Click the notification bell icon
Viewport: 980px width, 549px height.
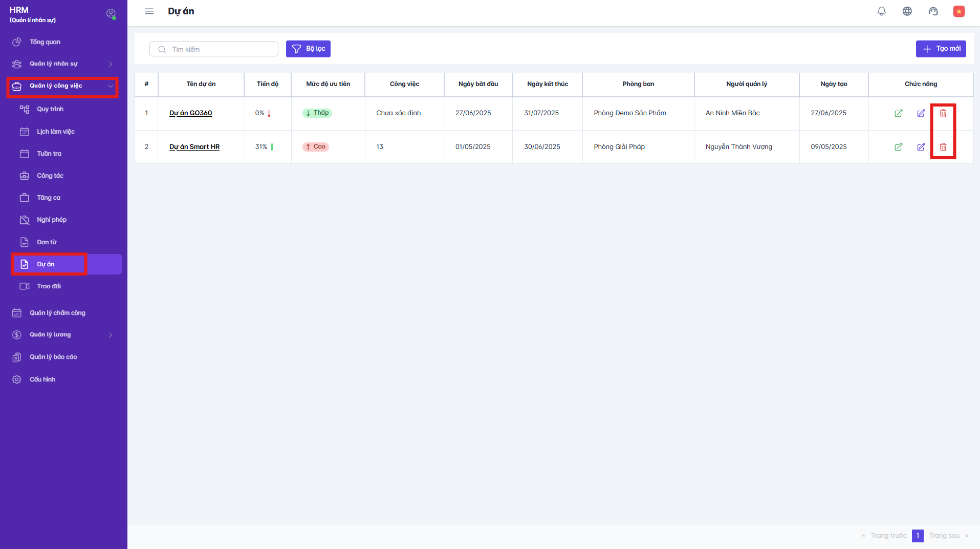click(881, 11)
